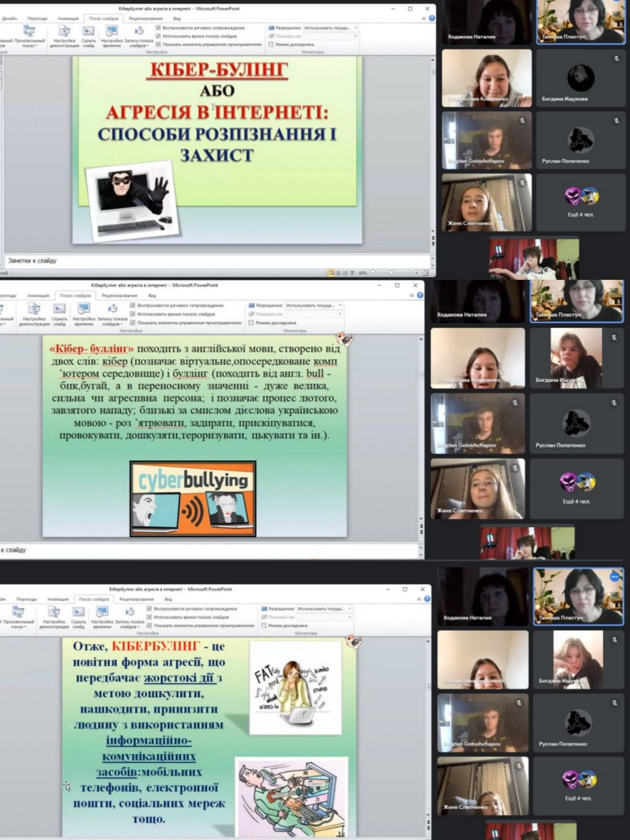Click 'Скрыть слайд' icon in top PowerPoint window
The height and width of the screenshot is (840, 630).
pyautogui.click(x=88, y=33)
